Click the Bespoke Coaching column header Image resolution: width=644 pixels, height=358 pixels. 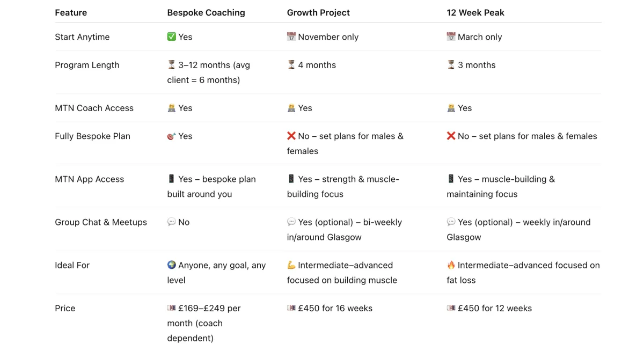coord(206,12)
